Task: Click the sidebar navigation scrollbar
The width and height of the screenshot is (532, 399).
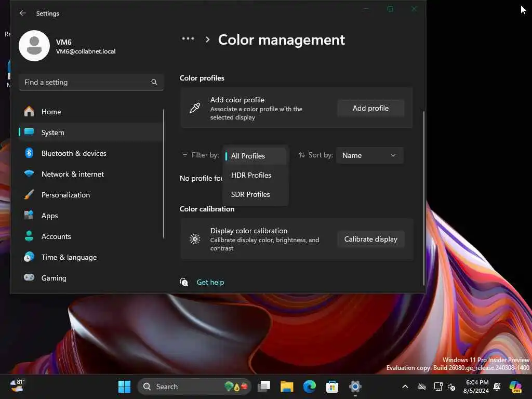Action: [164, 174]
